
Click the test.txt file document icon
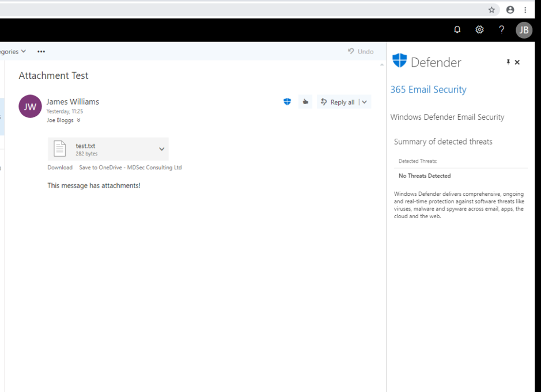(x=60, y=149)
